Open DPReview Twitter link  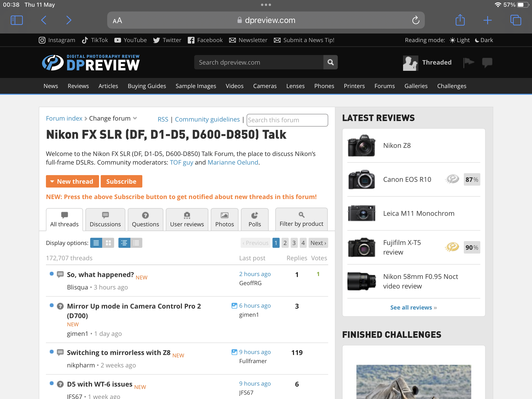pos(167,40)
